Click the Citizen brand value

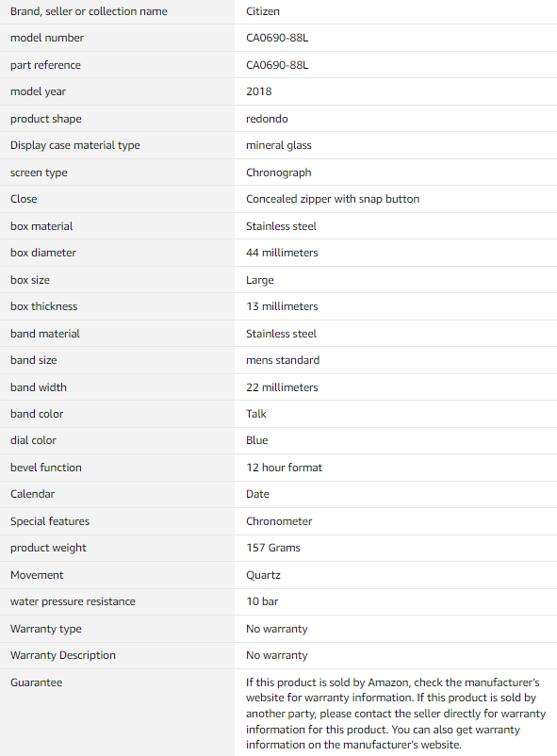tap(262, 11)
